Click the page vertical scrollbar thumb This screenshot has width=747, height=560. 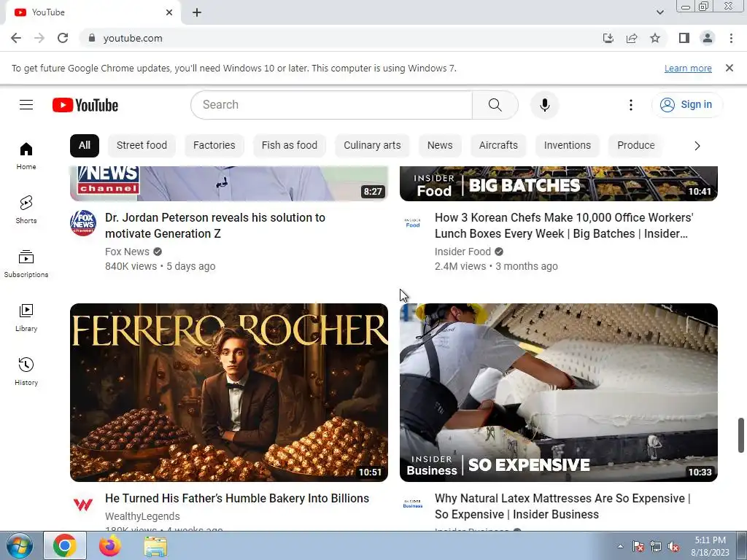point(741,435)
